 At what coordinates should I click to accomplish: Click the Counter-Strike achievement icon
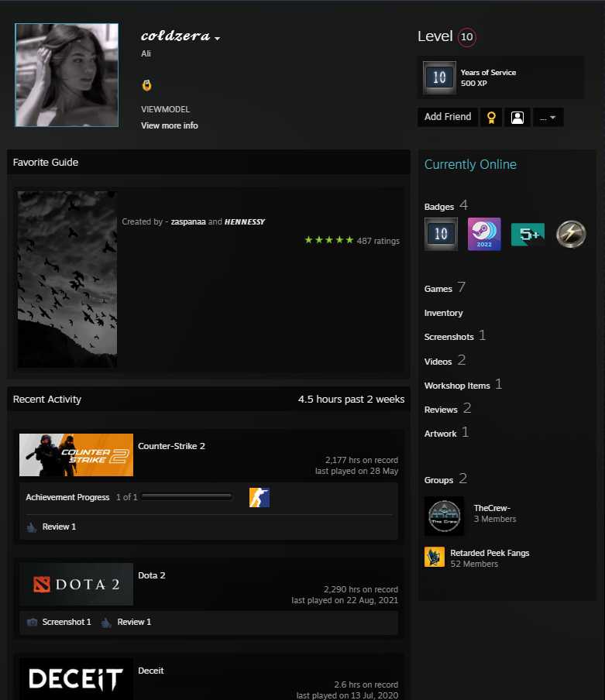(259, 497)
